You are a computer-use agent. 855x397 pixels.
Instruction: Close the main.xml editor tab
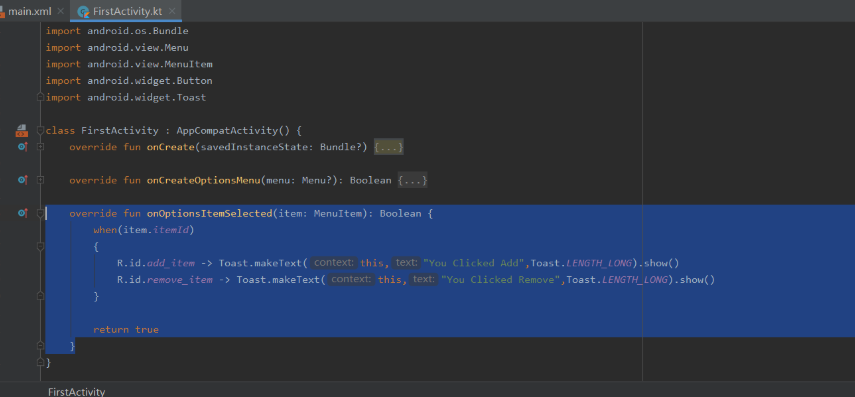[60, 11]
